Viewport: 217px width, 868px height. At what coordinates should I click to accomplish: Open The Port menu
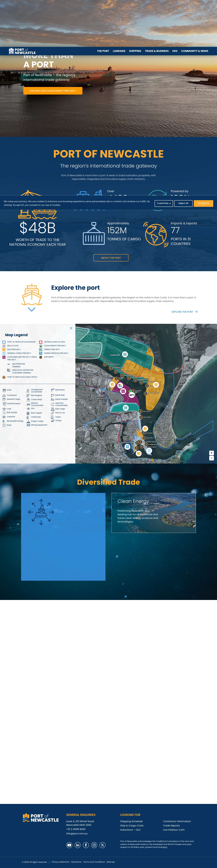coord(103,51)
